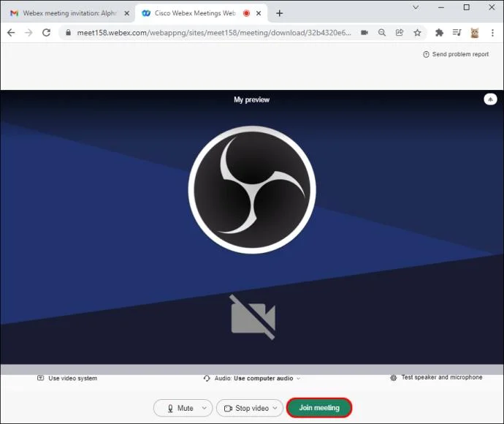504x424 pixels.
Task: Click the video system icon beside Use video system
Action: pos(40,378)
